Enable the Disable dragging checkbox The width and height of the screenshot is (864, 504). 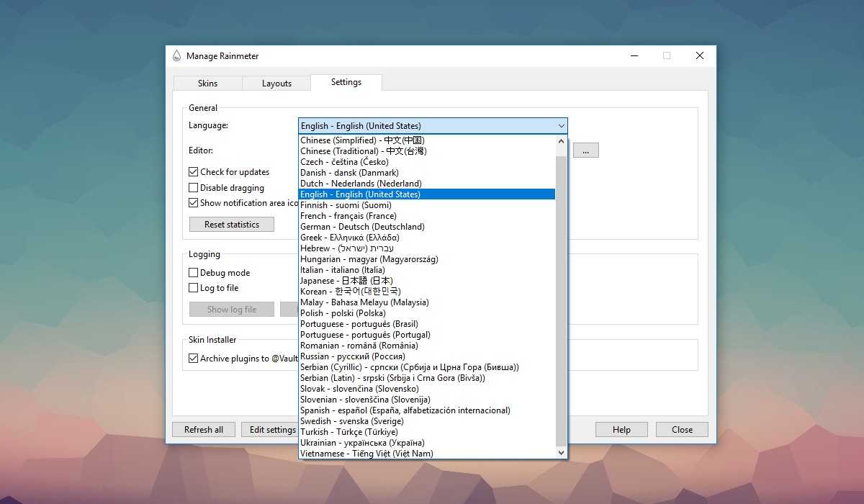click(194, 188)
